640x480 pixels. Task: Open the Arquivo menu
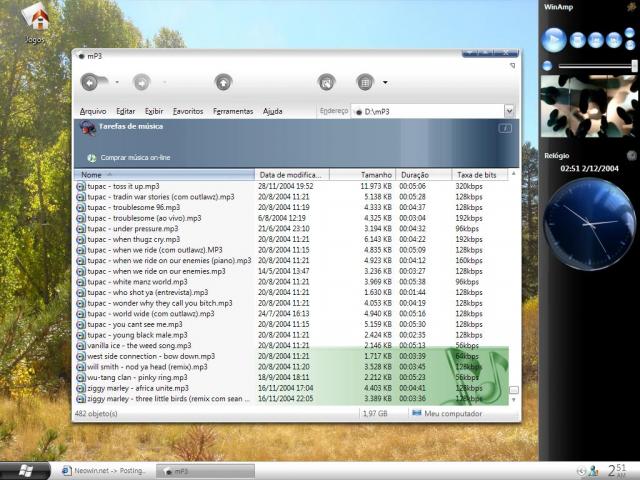[x=93, y=111]
